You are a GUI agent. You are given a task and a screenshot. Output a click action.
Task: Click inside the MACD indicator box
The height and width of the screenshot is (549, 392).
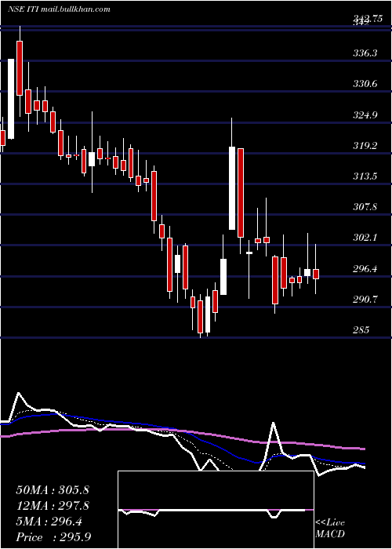pyautogui.click(x=216, y=510)
